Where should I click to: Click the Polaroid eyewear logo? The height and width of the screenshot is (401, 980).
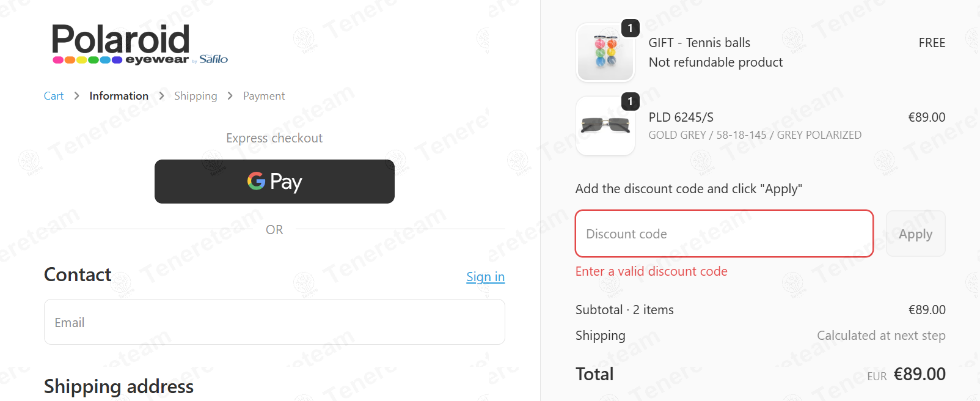click(139, 45)
